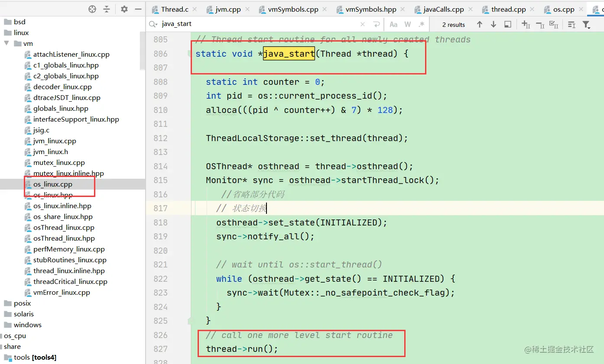Open decoder_linux.cpp file
Image resolution: width=604 pixels, height=364 pixels.
click(62, 87)
